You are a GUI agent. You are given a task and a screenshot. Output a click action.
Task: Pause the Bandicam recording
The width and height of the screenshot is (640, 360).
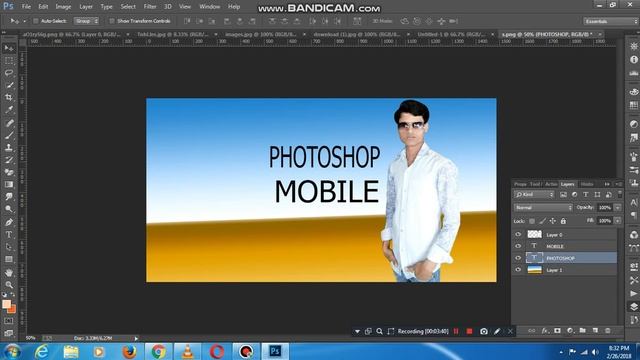(456, 331)
